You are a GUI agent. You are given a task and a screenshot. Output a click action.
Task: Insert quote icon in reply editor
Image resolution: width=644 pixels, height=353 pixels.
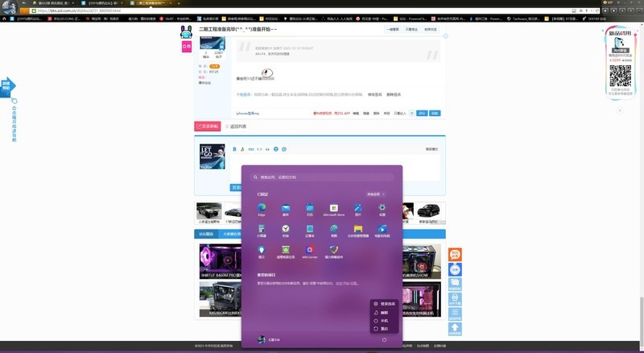tap(267, 149)
